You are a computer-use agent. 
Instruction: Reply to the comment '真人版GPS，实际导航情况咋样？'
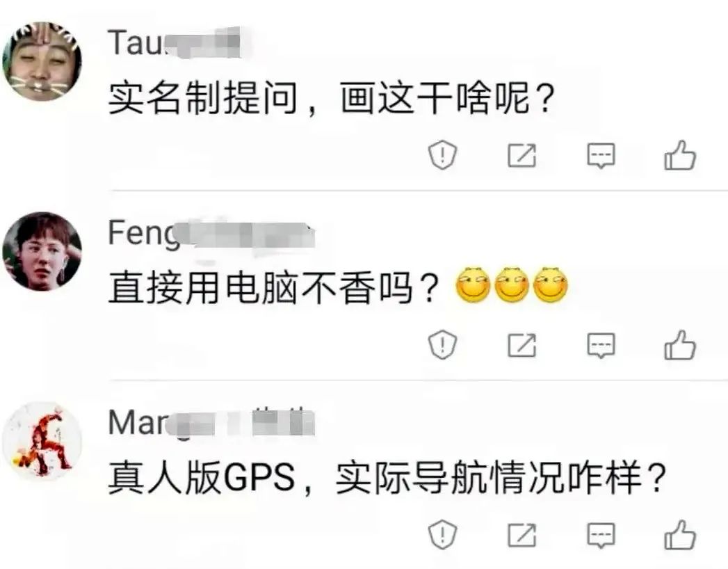pos(601,535)
